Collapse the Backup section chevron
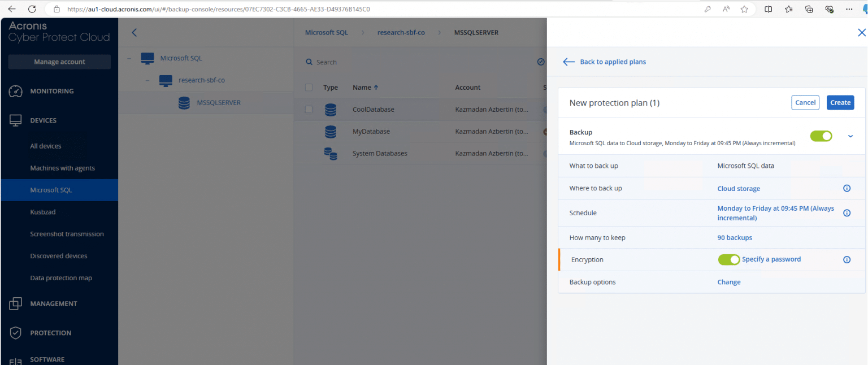868x365 pixels. 850,136
